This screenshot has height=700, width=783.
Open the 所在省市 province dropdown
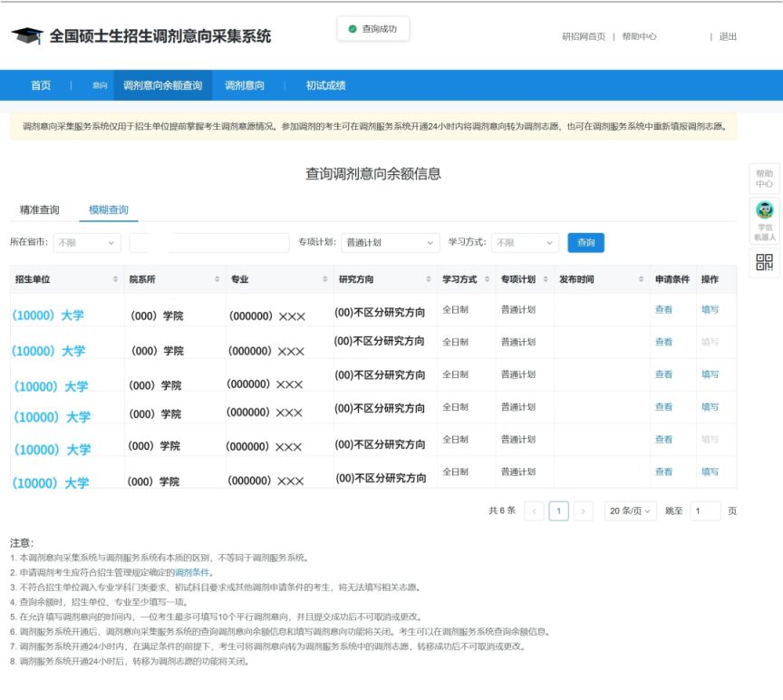tap(83, 242)
